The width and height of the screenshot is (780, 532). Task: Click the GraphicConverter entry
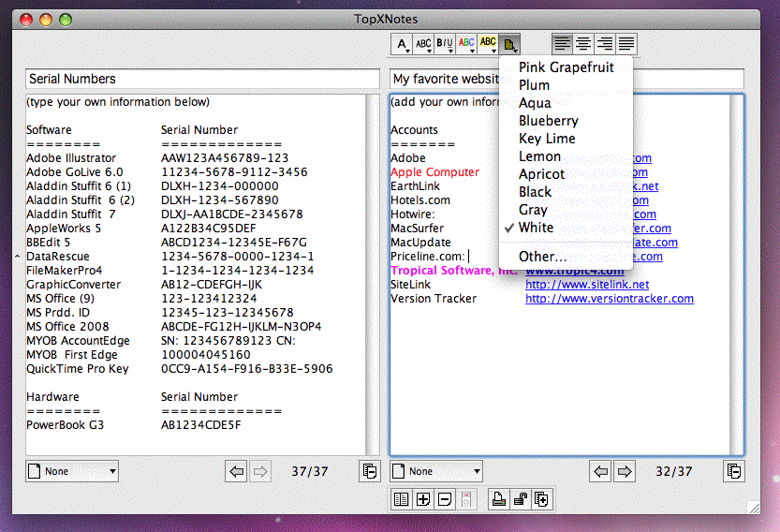[x=74, y=285]
